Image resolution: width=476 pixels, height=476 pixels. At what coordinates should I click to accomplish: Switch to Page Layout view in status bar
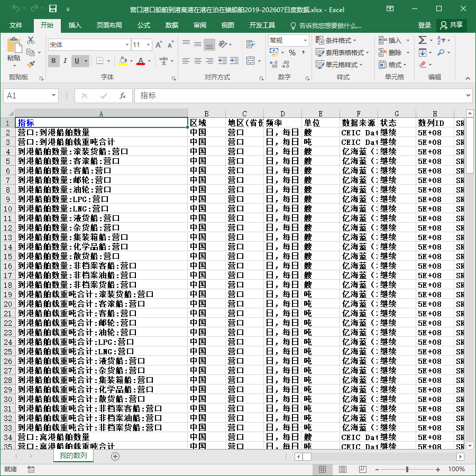pyautogui.click(x=342, y=469)
